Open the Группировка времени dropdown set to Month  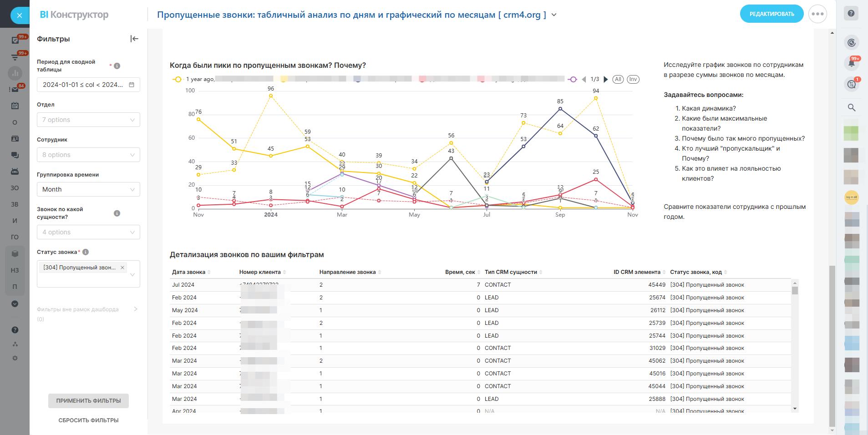pyautogui.click(x=88, y=189)
